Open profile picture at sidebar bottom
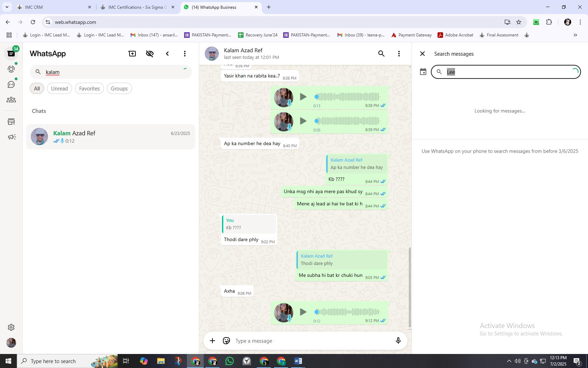The width and height of the screenshot is (588, 368). [11, 342]
